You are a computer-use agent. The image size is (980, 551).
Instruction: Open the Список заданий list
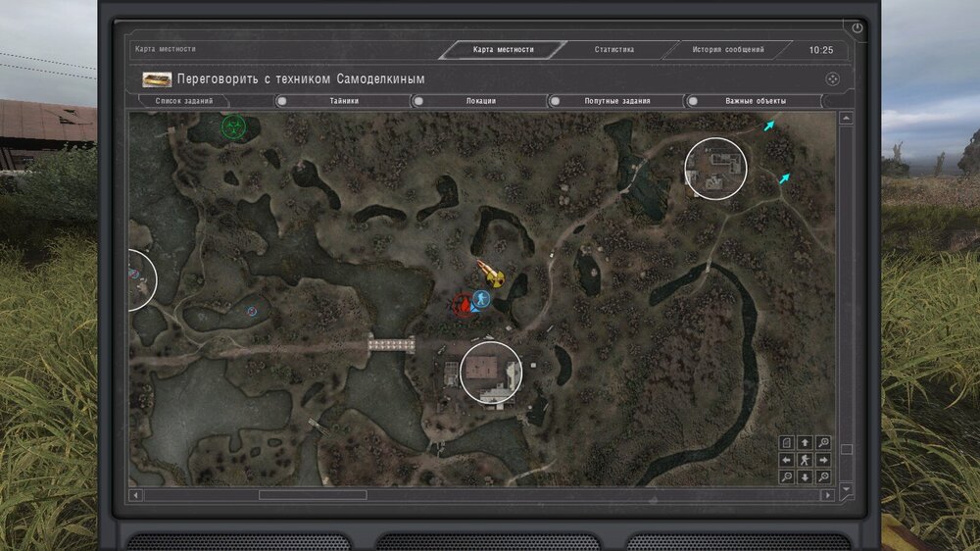click(x=184, y=101)
